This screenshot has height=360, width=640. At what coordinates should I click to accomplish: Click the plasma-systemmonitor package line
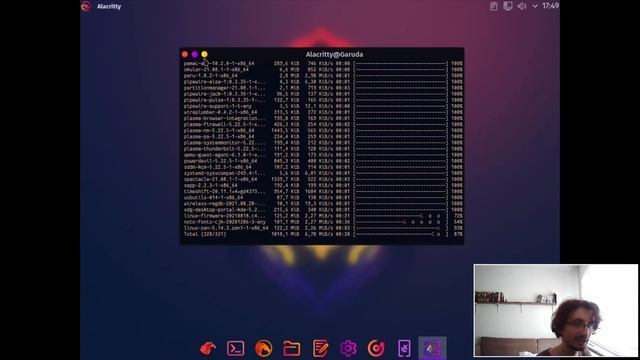pos(323,143)
